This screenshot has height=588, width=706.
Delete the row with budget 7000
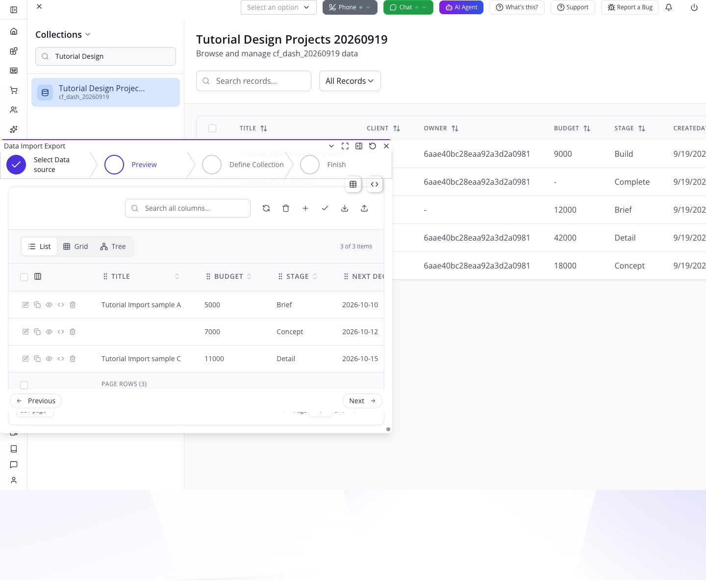[73, 332]
